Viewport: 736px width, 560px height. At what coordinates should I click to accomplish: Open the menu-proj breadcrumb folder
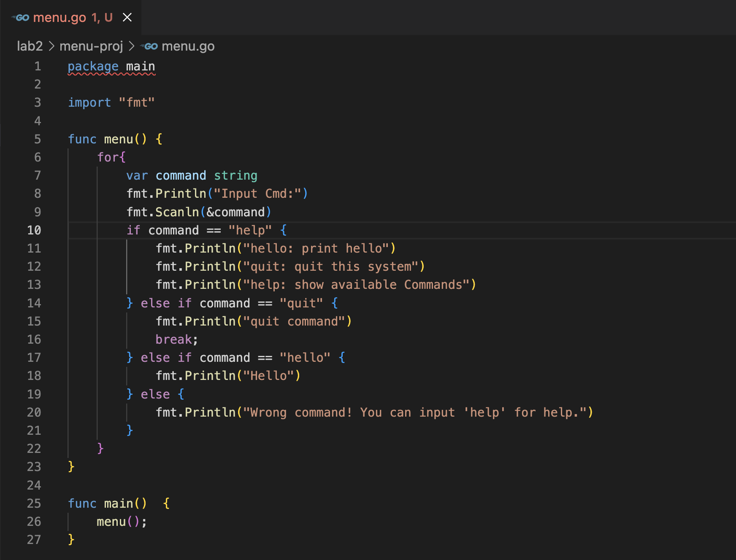coord(91,46)
